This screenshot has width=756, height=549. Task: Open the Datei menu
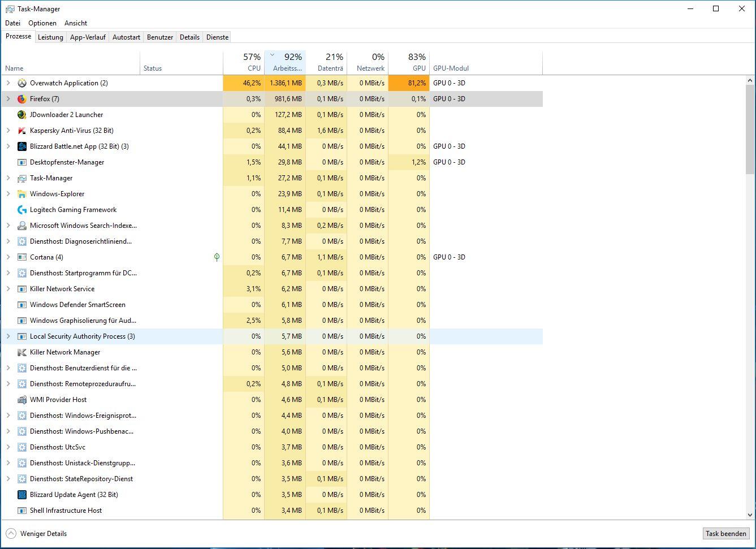tap(12, 23)
